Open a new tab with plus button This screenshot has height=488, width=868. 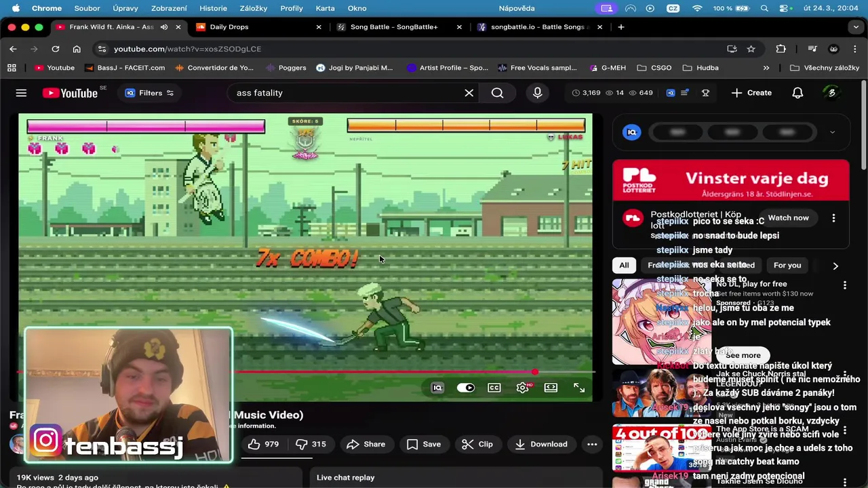point(620,27)
